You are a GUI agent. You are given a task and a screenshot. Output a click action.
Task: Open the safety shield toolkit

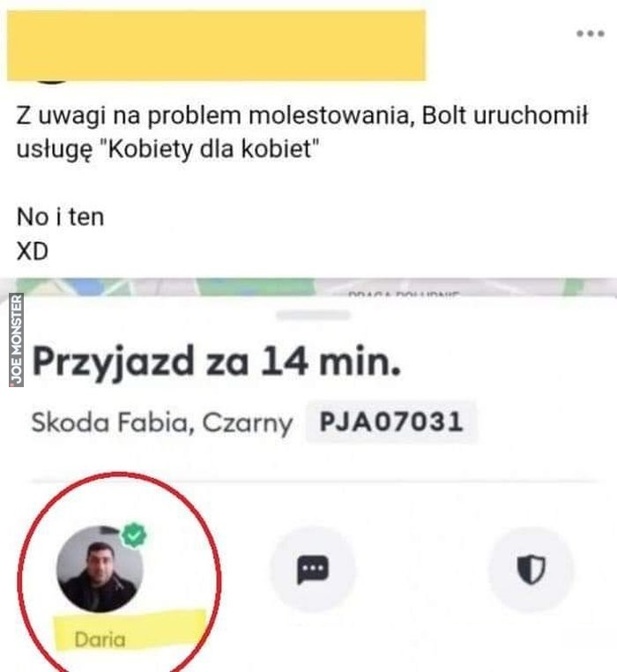(x=531, y=570)
